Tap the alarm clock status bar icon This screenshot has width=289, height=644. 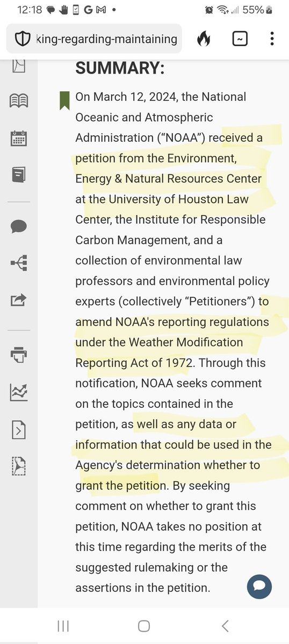click(209, 10)
